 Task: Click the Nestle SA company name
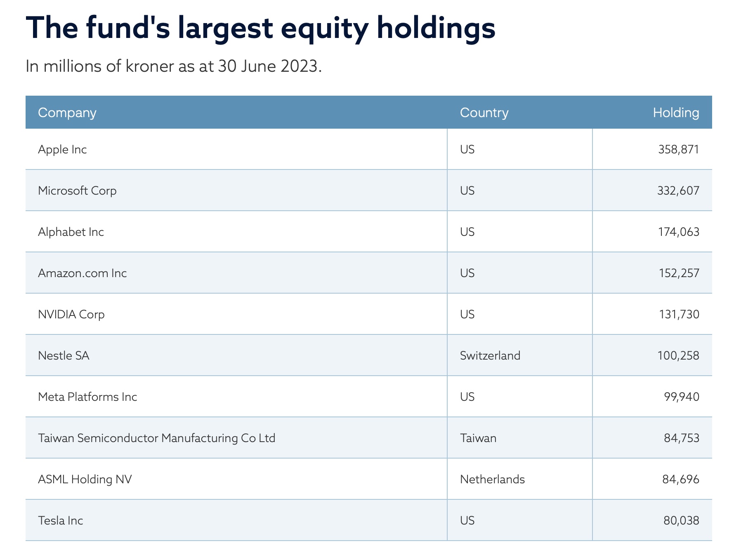(x=64, y=355)
